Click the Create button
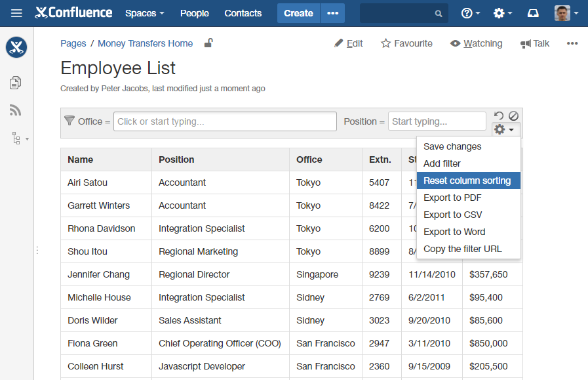The image size is (588, 380). pos(298,13)
